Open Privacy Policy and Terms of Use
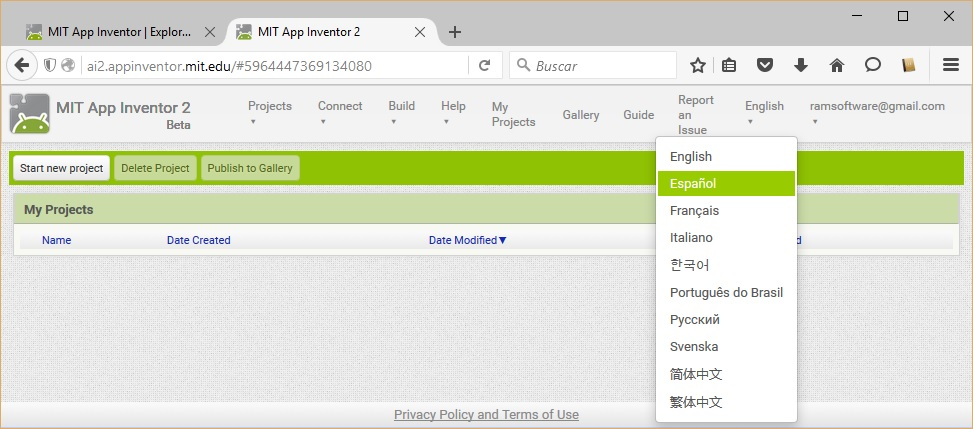 [x=486, y=415]
